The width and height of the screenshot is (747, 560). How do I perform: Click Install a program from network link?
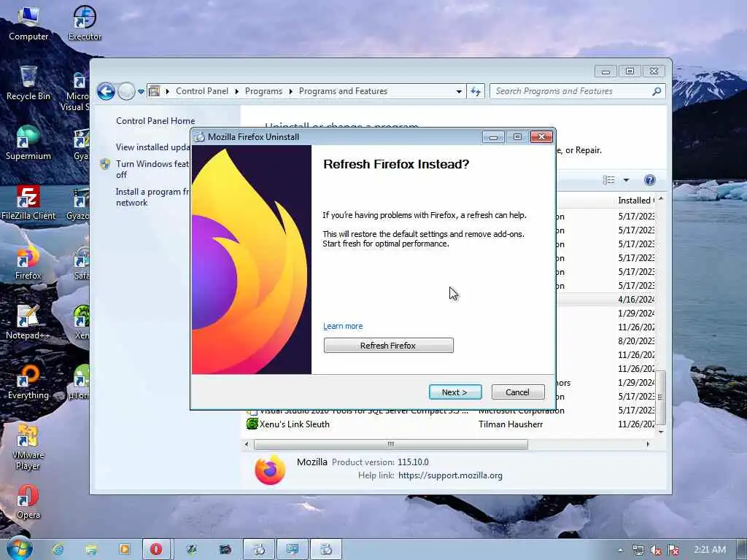click(152, 197)
